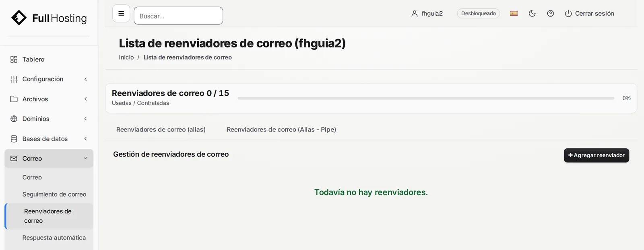Open the Spanish flag language selector

point(514,14)
